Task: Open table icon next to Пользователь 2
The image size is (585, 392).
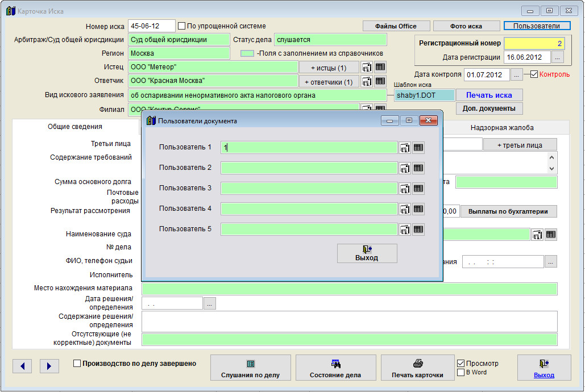Action: point(418,168)
